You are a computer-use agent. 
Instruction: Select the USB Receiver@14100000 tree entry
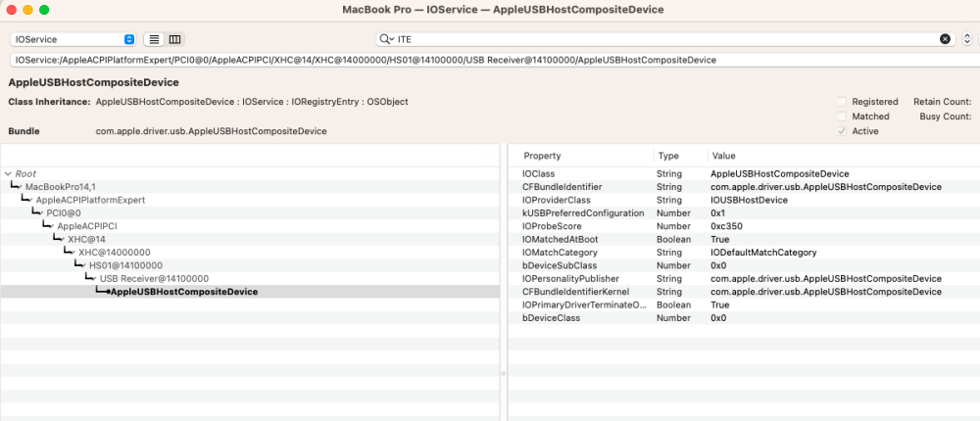point(155,279)
